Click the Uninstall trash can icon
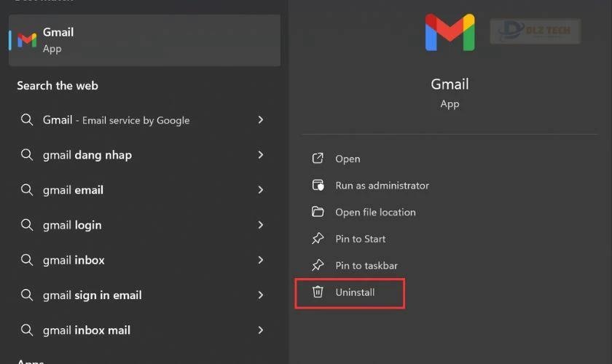 coord(318,291)
